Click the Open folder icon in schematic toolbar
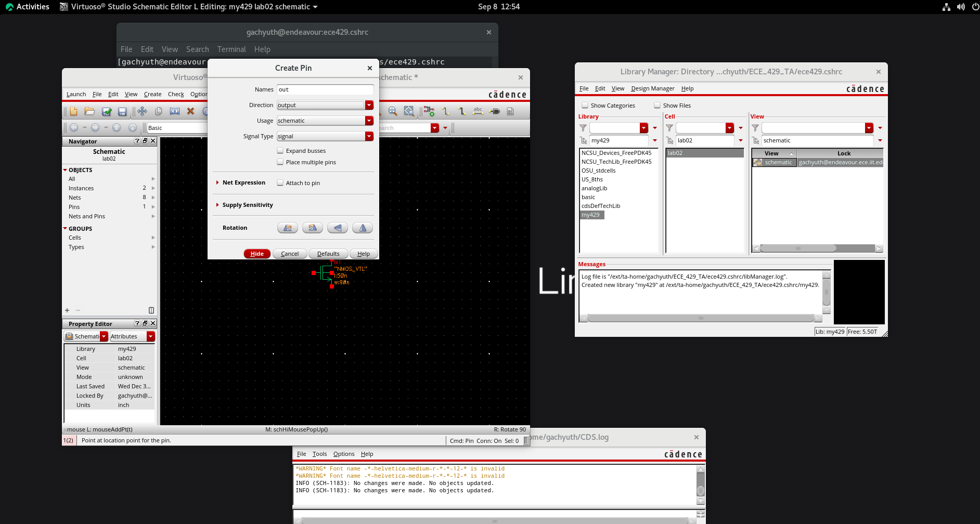Screen dimensions: 980x524 [89, 111]
